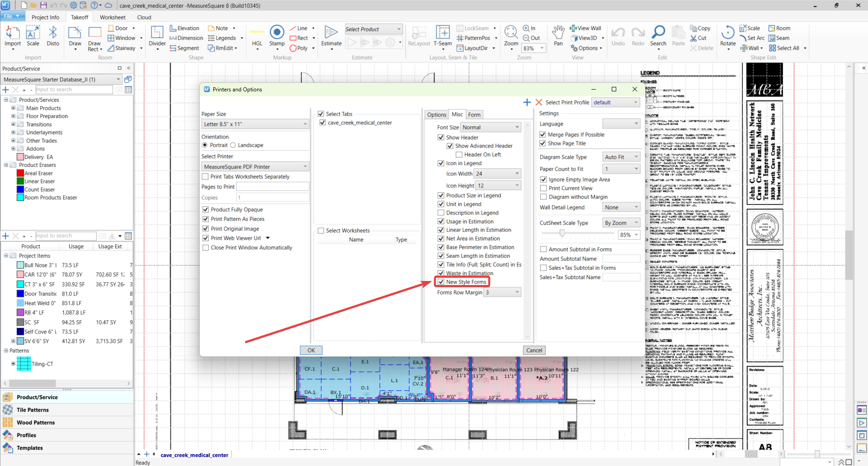Viewport: 868px width, 466px height.
Task: Activate the Zoom magnifier tool
Action: tap(511, 37)
